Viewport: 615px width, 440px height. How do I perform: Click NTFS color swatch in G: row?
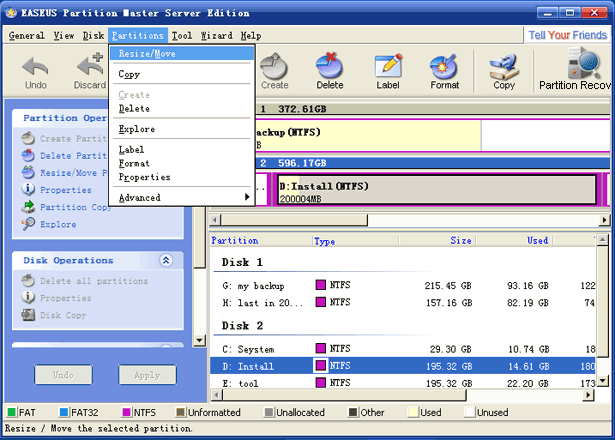click(320, 285)
